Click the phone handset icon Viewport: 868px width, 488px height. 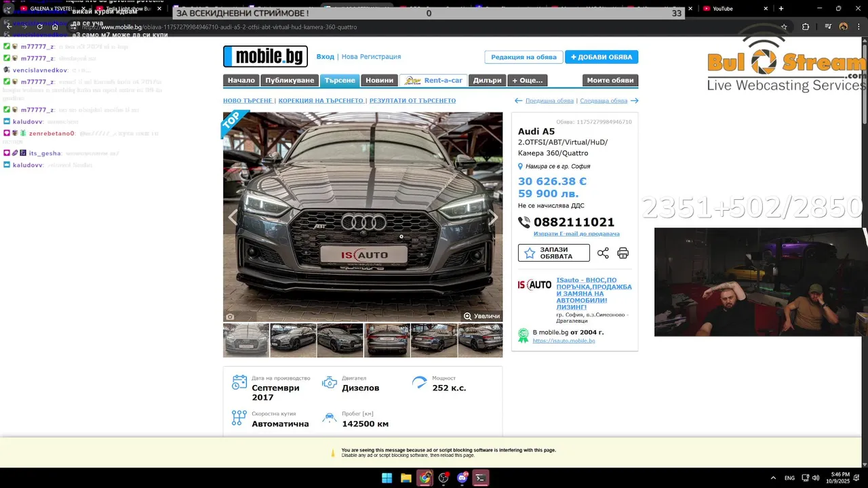(524, 222)
